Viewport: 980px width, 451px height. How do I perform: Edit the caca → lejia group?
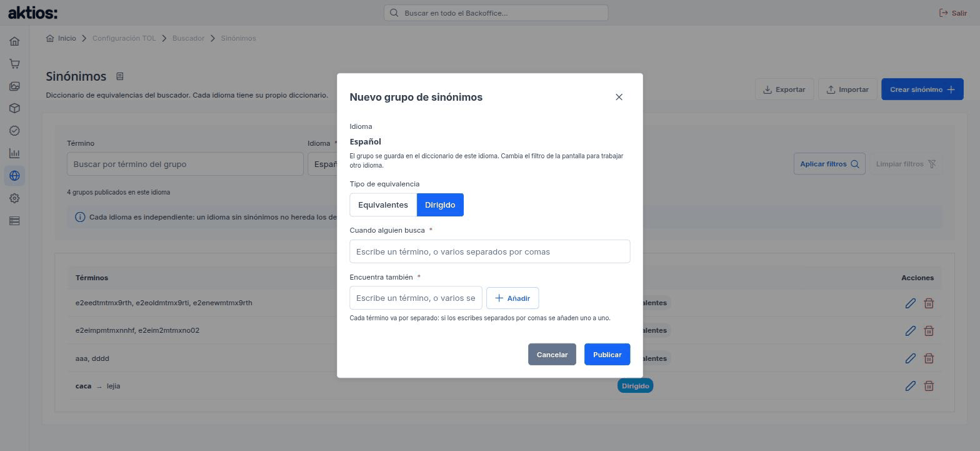(910, 386)
